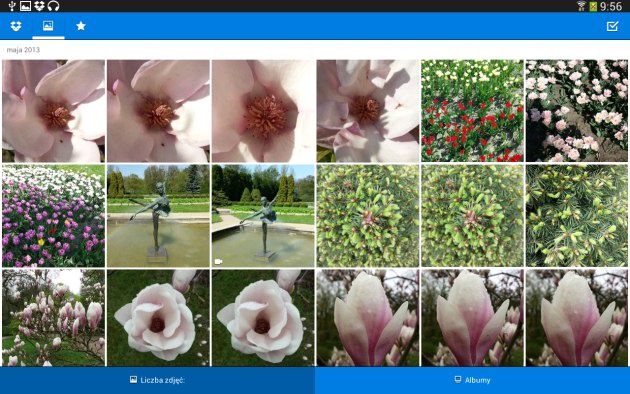Tap the Wi-Fi signal status icon

[581, 6]
